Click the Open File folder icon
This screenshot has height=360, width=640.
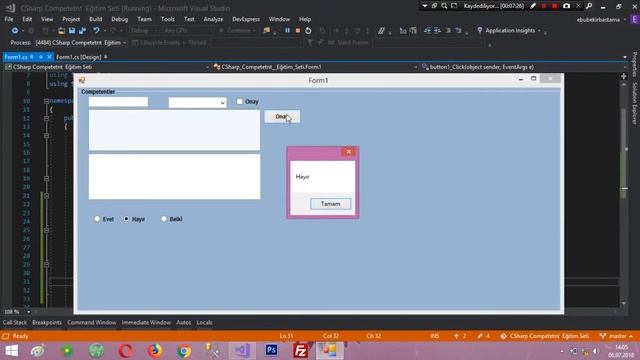point(61,31)
